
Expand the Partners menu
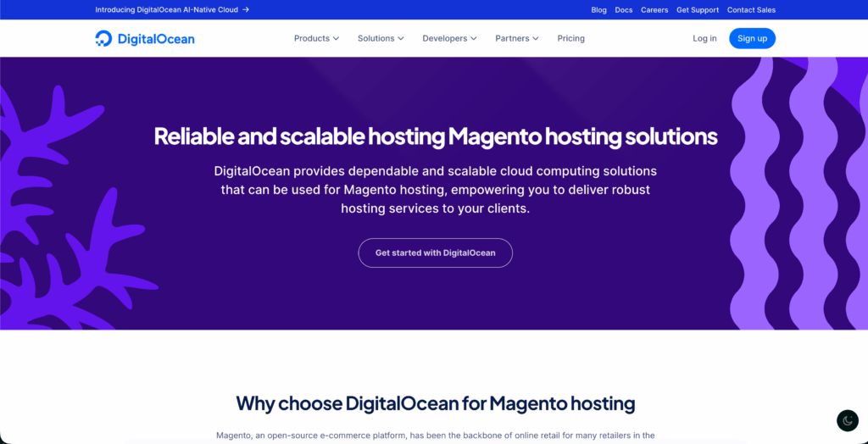[517, 38]
